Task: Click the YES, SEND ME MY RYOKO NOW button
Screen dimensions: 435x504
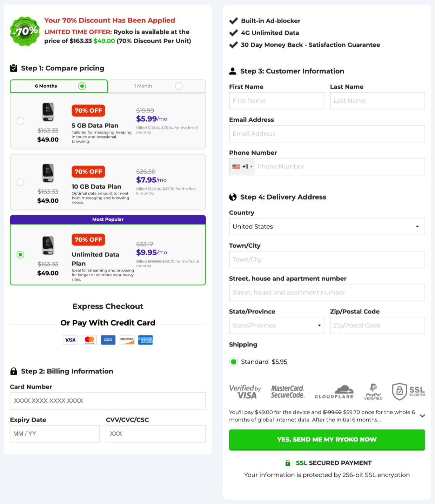Action: pyautogui.click(x=327, y=439)
